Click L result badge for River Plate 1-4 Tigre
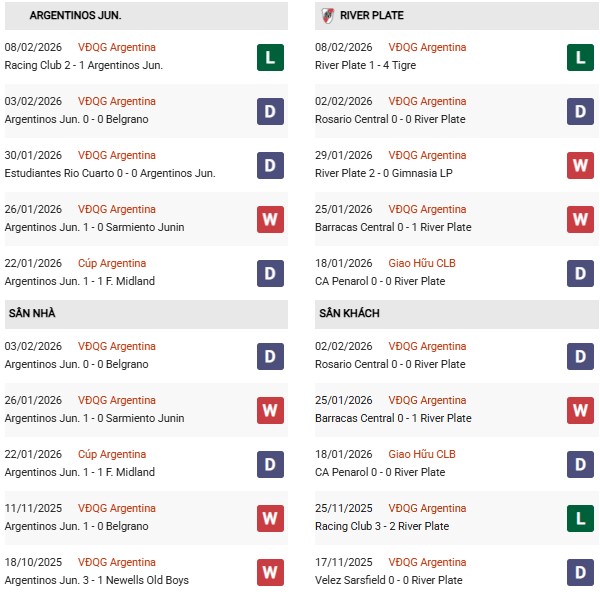Screen dimensions: 600x595 point(581,57)
